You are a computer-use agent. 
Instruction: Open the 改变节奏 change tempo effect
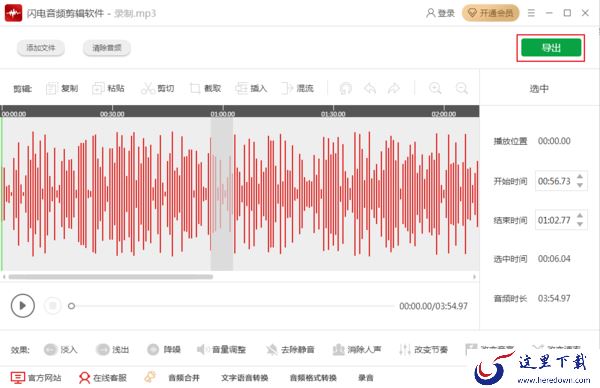coord(423,349)
